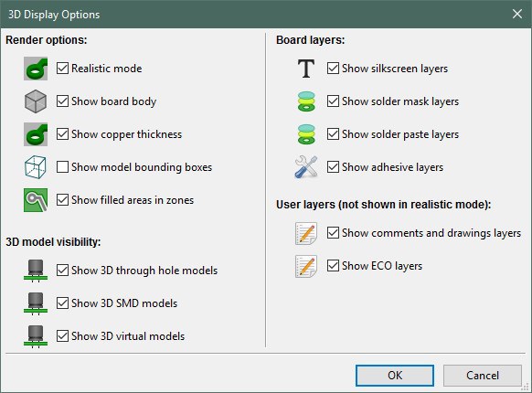This screenshot has height=393, width=532.
Task: Uncheck the Realistic mode checkbox
Action: pyautogui.click(x=62, y=69)
